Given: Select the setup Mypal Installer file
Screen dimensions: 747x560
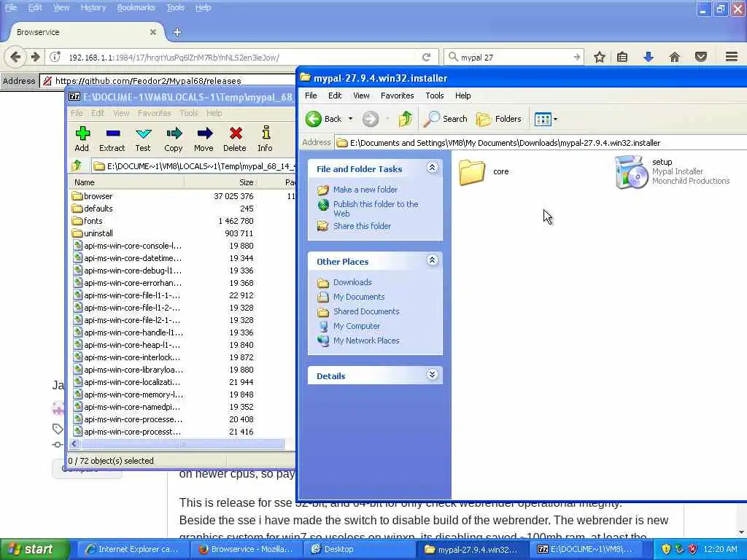Looking at the screenshot, I should [x=672, y=171].
